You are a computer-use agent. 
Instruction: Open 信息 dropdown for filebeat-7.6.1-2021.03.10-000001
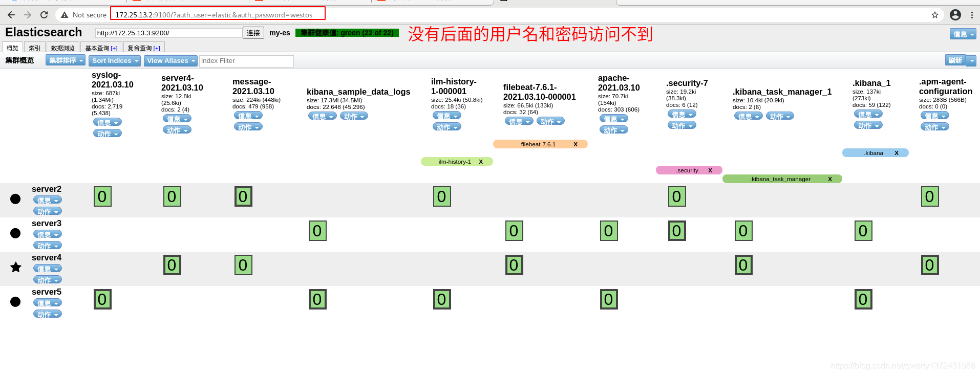click(519, 121)
